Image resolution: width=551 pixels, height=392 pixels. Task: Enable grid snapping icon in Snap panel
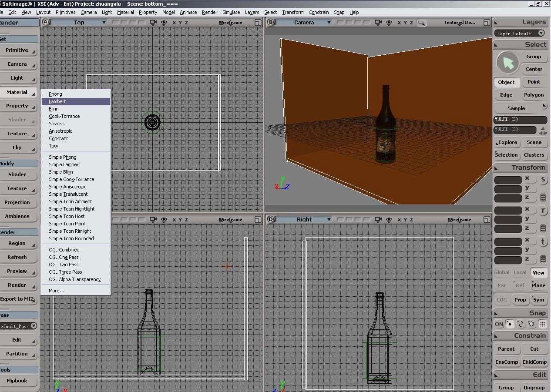pyautogui.click(x=542, y=324)
